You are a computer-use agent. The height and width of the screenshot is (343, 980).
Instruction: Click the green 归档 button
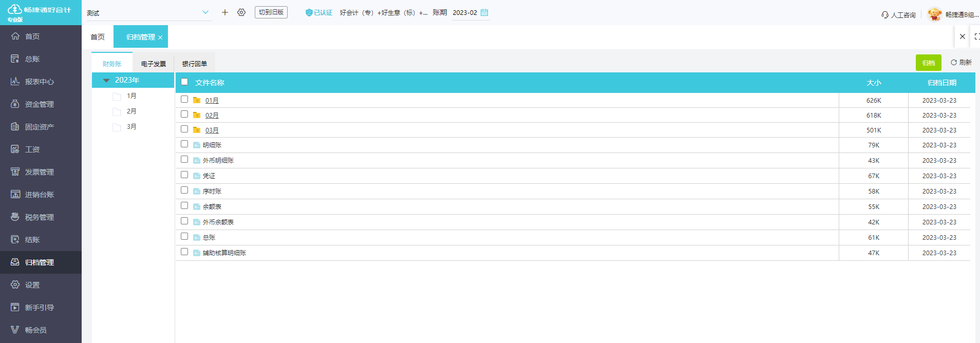[x=929, y=63]
